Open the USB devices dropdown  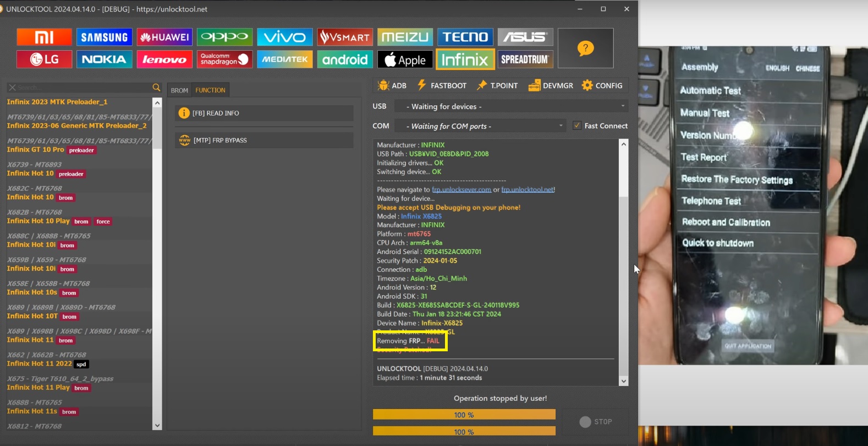click(x=512, y=106)
